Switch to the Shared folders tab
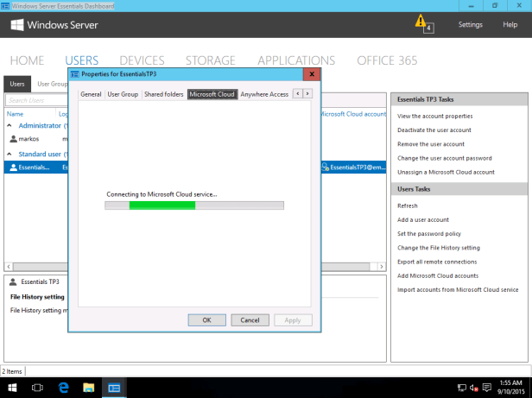The height and width of the screenshot is (398, 532). click(x=163, y=93)
